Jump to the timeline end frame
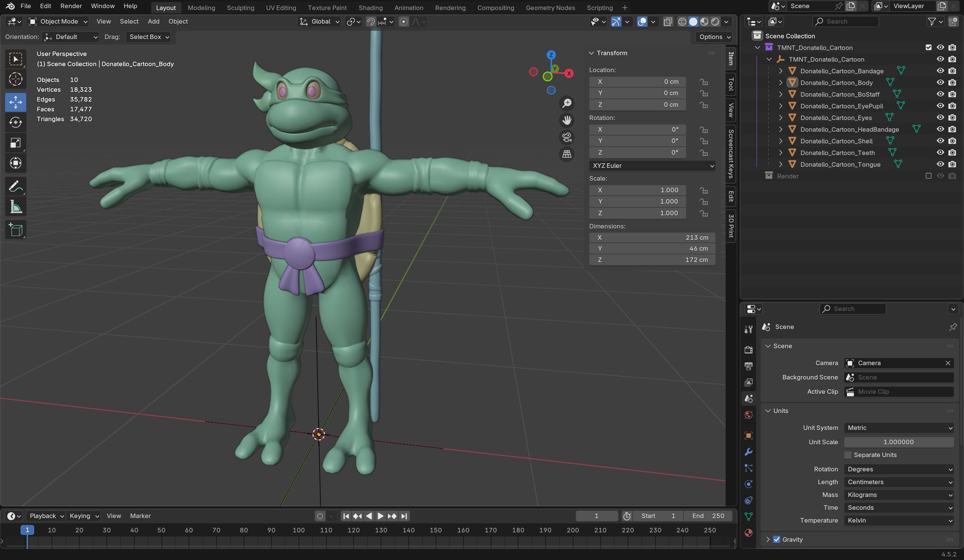 pos(404,516)
